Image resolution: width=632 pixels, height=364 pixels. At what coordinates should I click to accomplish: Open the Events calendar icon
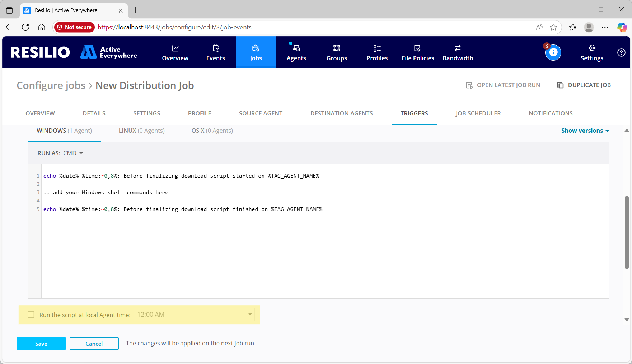click(x=216, y=48)
